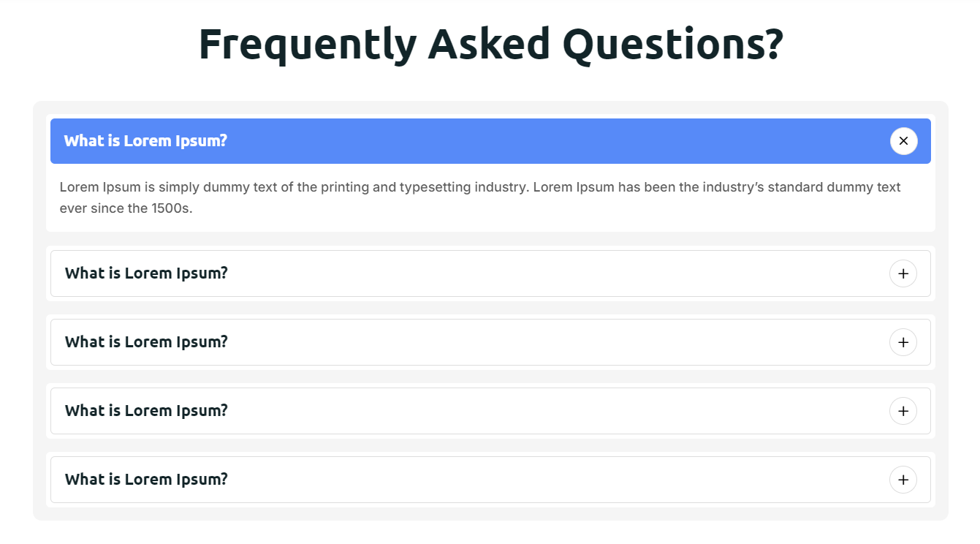Screen dimensions: 980x544
Task: Select the second "What is Lorem Ipsum?" question text
Action: click(x=146, y=273)
